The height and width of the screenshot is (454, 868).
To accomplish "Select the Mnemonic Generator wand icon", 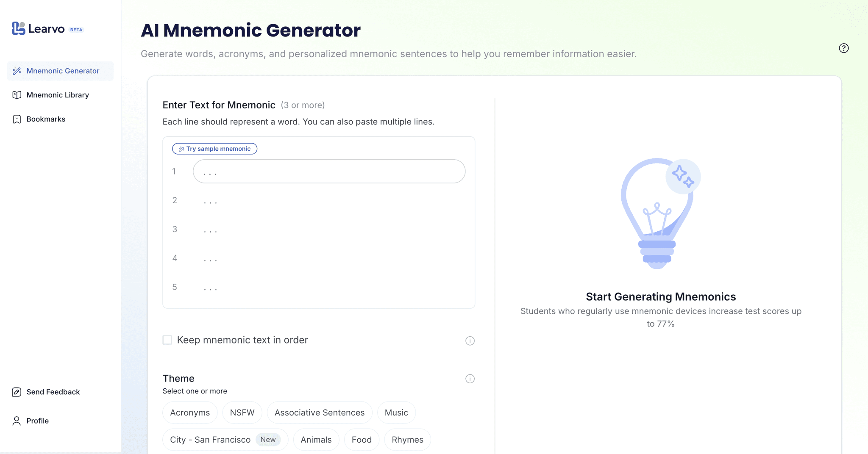I will click(x=17, y=71).
